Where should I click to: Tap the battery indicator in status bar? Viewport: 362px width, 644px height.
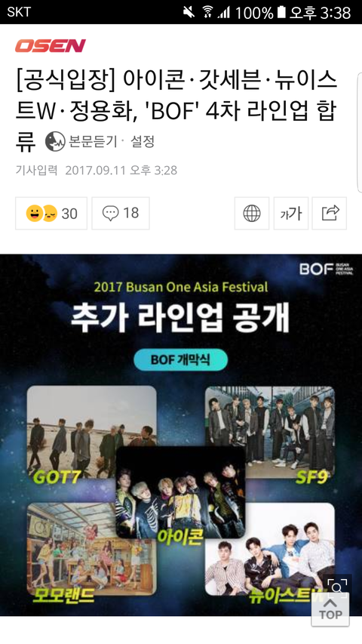(281, 12)
